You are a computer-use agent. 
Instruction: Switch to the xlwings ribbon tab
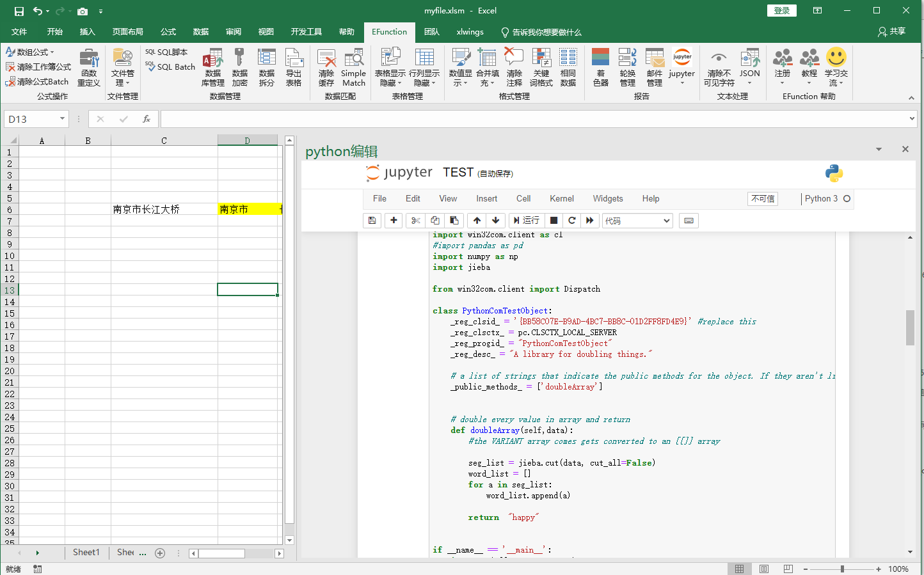(x=470, y=32)
